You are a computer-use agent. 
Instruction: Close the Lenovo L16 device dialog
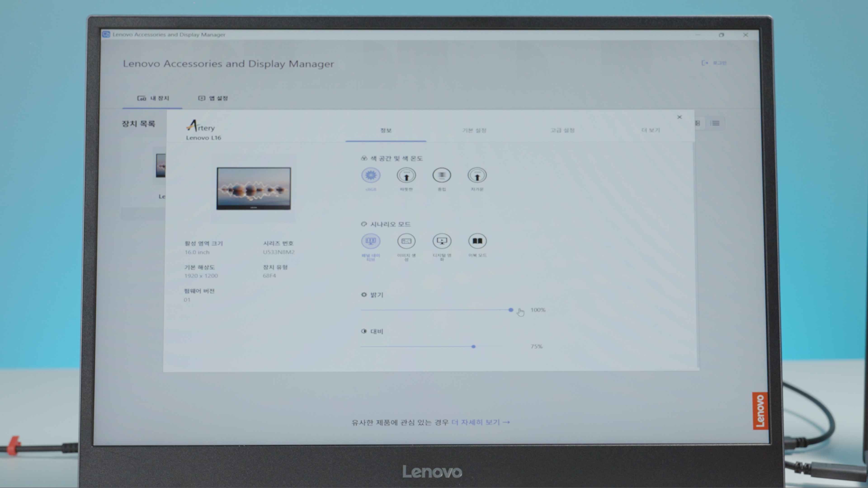pos(679,117)
